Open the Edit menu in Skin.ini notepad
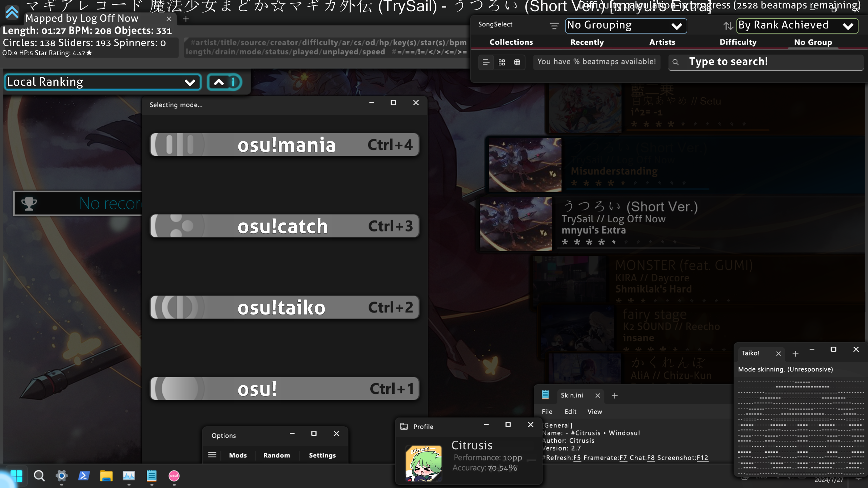Viewport: 868px width, 488px height. 570,411
